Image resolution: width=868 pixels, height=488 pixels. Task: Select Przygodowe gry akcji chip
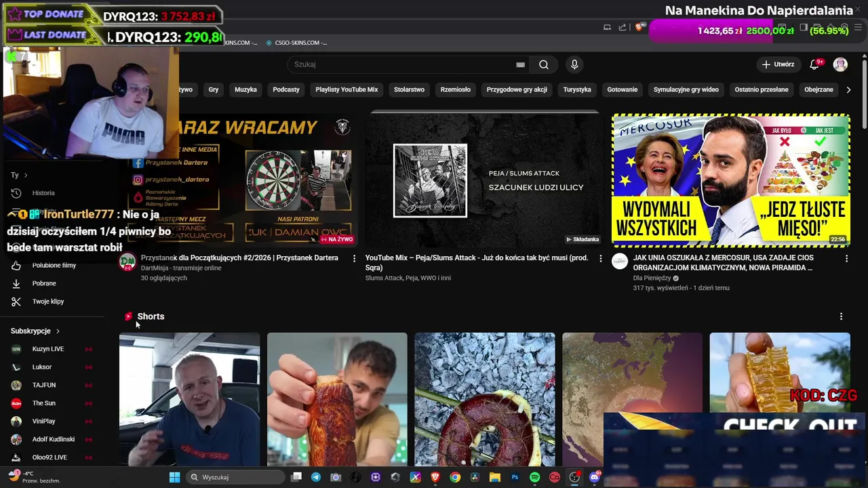517,89
